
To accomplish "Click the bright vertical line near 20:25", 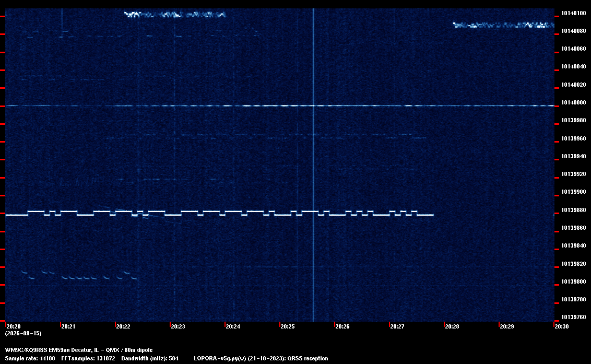I will click(x=313, y=165).
